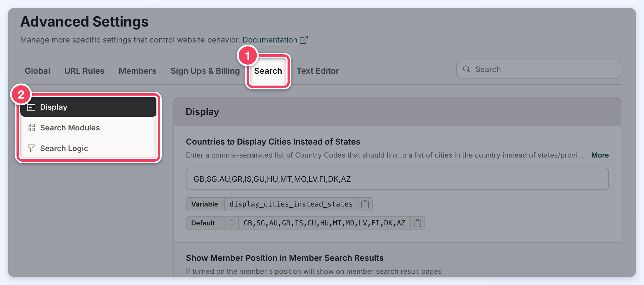Click the Search Logic funnel icon
This screenshot has height=285, width=644.
31,148
